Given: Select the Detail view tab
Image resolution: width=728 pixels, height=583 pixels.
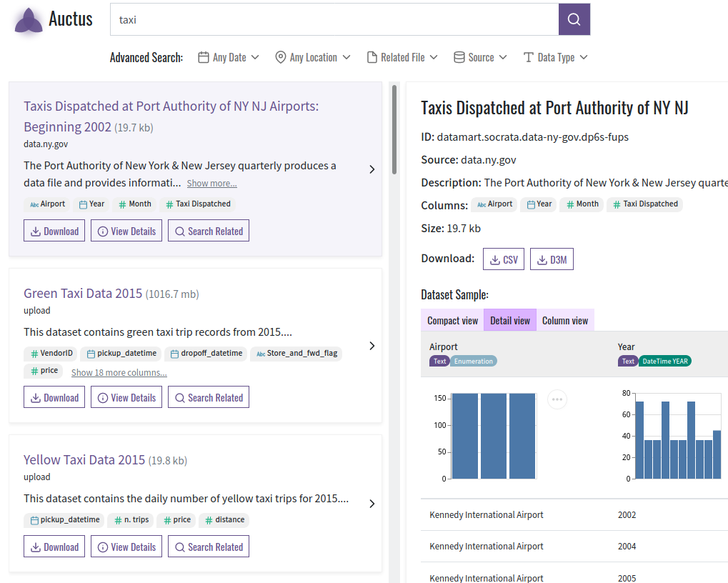Looking at the screenshot, I should pos(510,320).
